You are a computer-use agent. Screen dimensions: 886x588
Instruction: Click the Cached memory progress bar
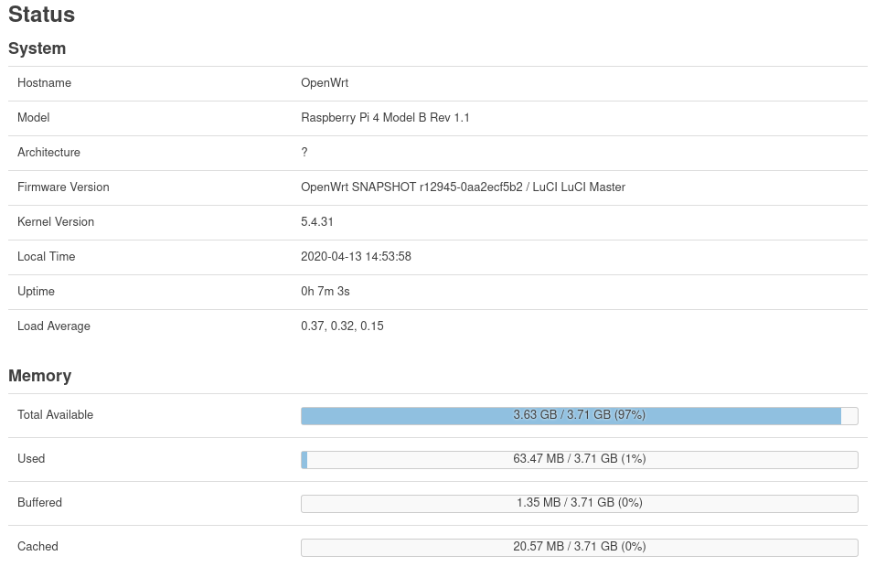coord(579,547)
